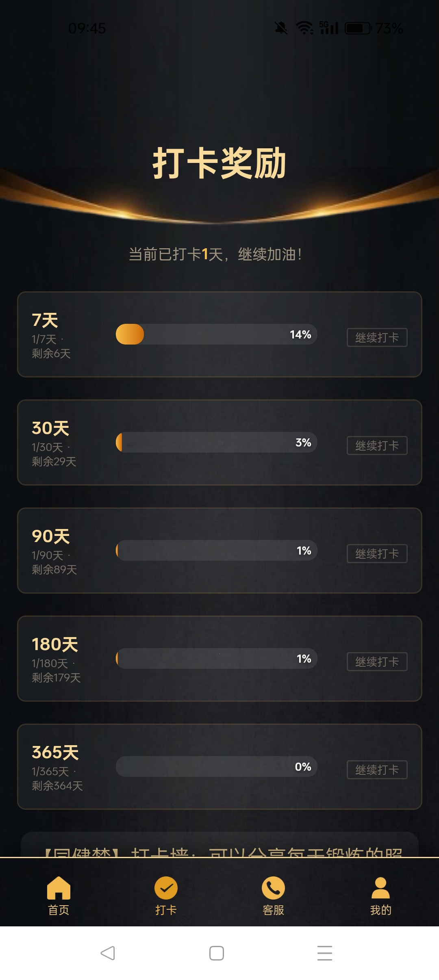Screen dimensions: 439x980
Task: Tap the muted bell status icon
Action: tap(281, 28)
